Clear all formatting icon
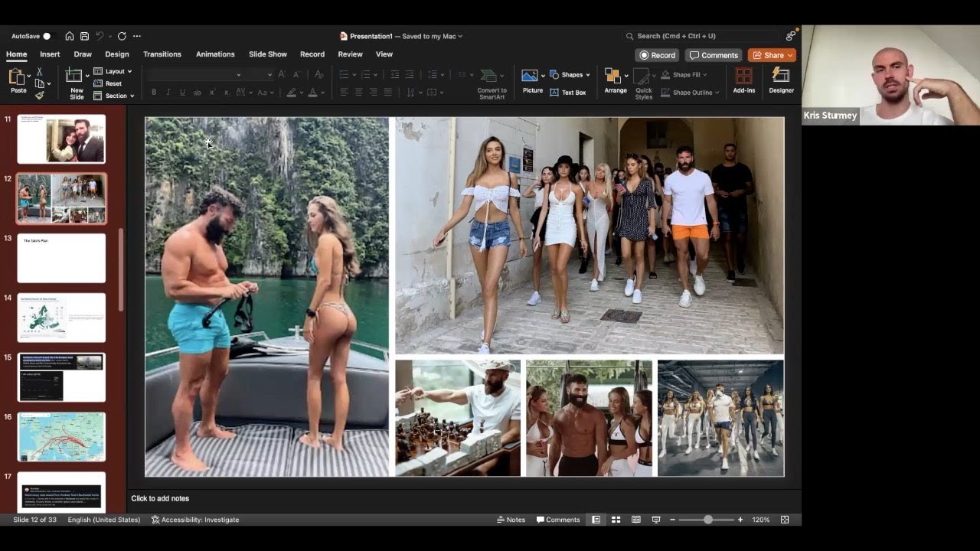This screenshot has height=551, width=980. 318,74
